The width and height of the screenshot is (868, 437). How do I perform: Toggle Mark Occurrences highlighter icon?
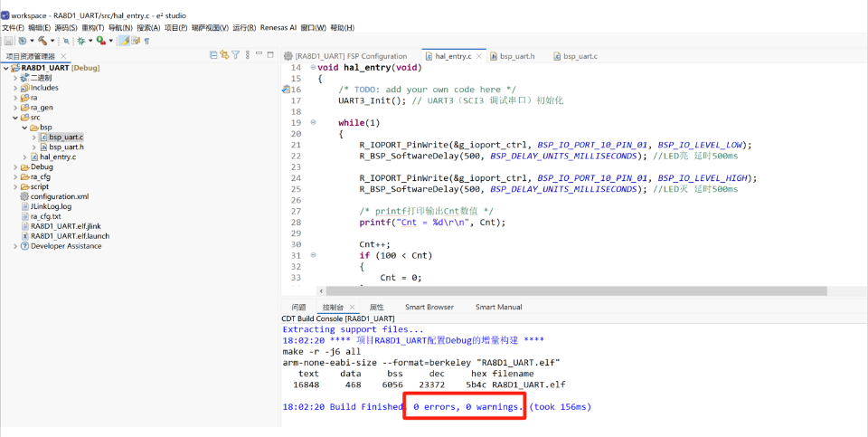tap(124, 41)
